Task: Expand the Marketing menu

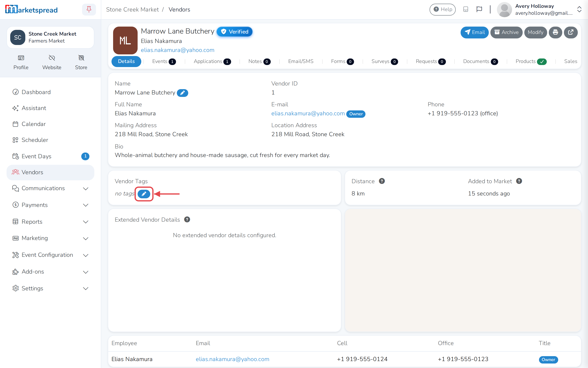Action: coord(50,238)
